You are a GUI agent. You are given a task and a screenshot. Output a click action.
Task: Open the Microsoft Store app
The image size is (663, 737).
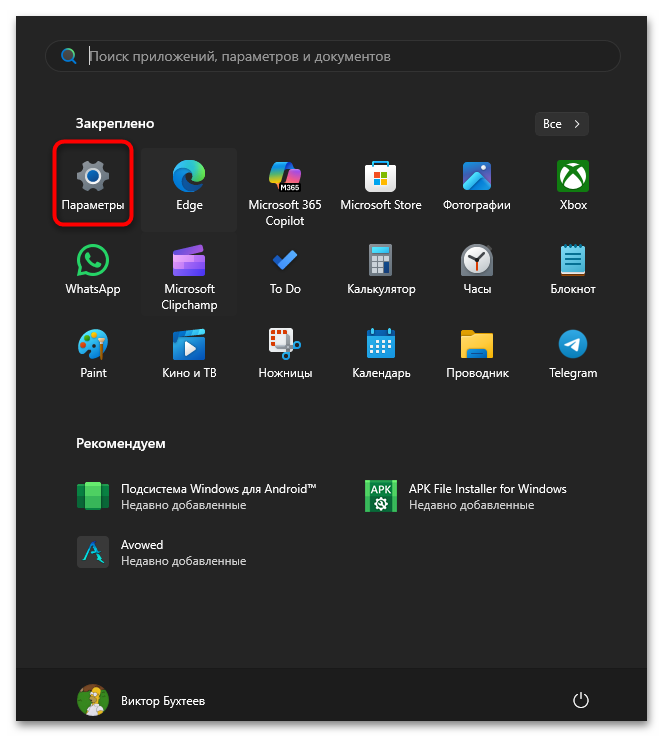tap(381, 185)
